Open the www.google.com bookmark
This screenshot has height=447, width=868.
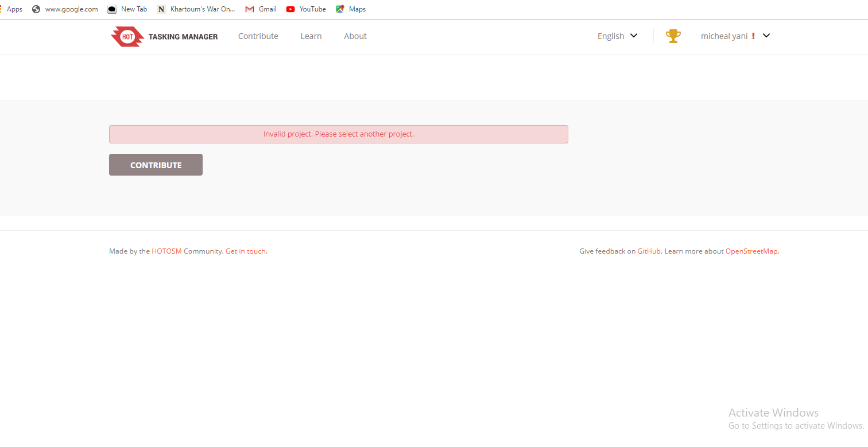pos(65,9)
